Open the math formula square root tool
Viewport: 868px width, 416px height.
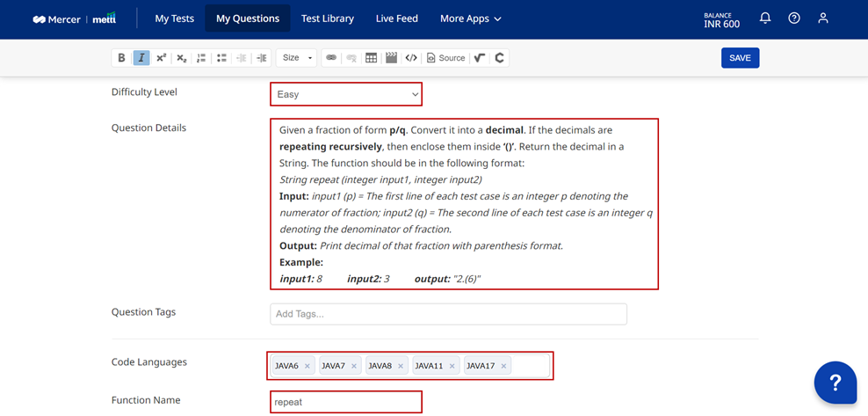click(x=479, y=58)
